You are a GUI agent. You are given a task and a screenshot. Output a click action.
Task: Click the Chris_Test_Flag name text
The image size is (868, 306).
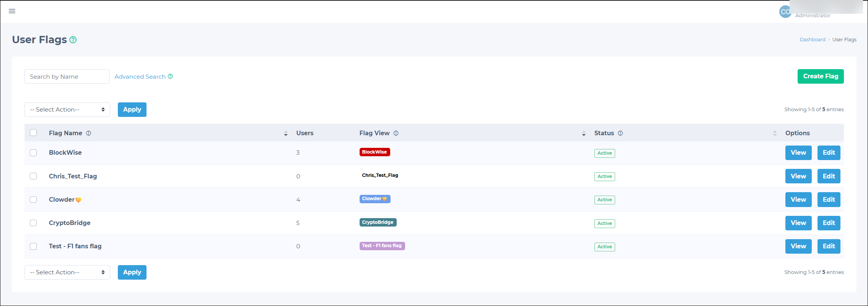(x=73, y=176)
